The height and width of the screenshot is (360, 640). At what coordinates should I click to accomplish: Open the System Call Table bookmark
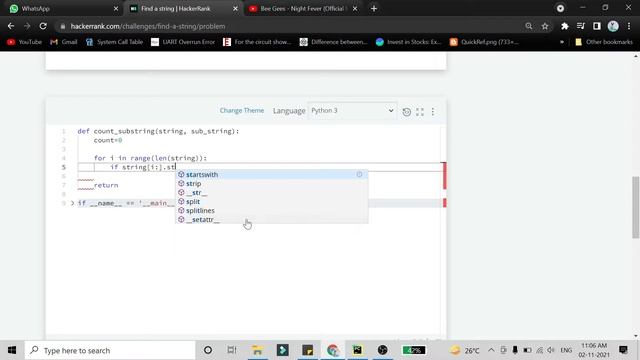[x=114, y=42]
